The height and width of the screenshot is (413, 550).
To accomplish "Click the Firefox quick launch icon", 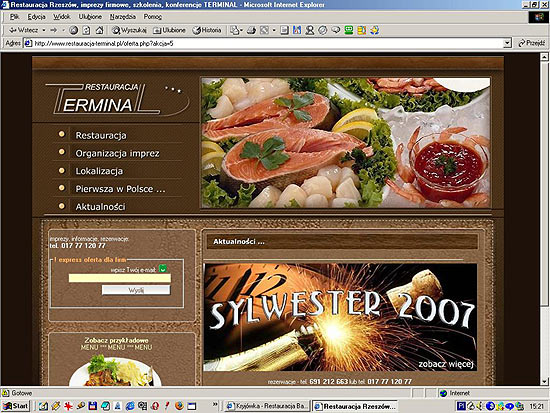I will click(179, 406).
